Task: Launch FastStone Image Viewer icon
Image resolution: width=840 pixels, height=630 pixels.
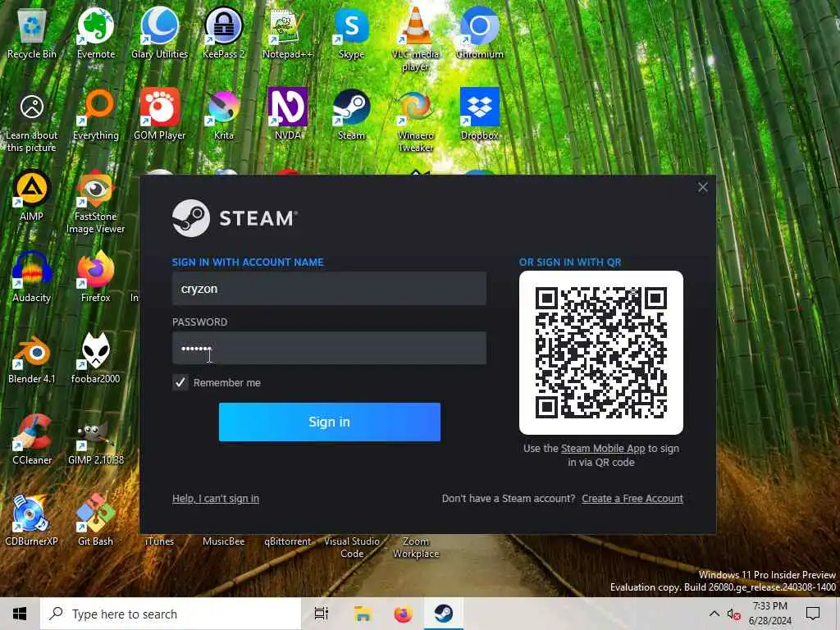Action: (96, 203)
